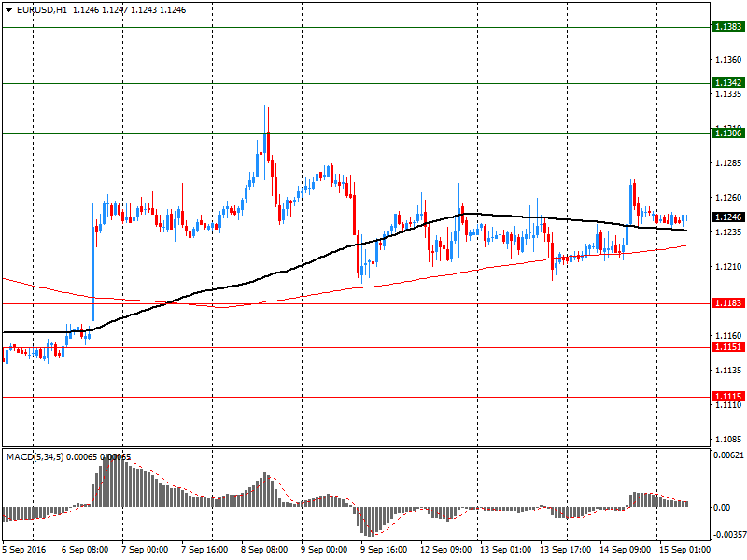The image size is (747, 560).
Task: Select the green 1.1306 resistance level label
Action: coord(727,133)
